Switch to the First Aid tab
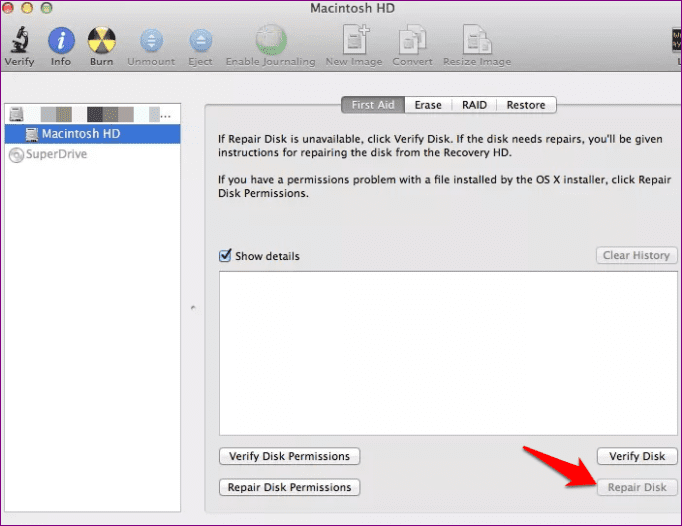Screen dimensions: 682x526 coord(373,105)
